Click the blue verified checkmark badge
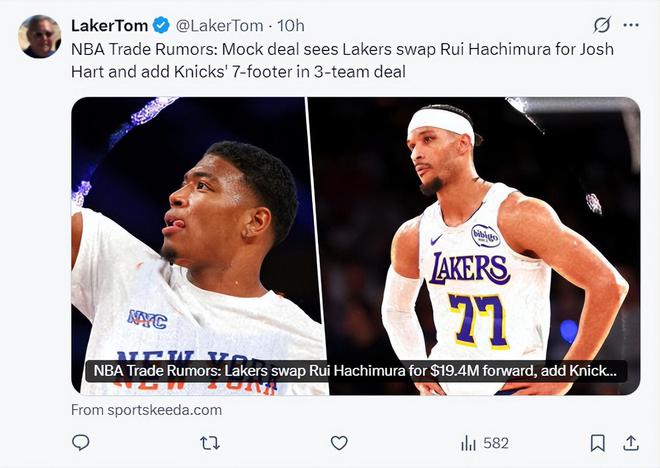 coord(161,25)
